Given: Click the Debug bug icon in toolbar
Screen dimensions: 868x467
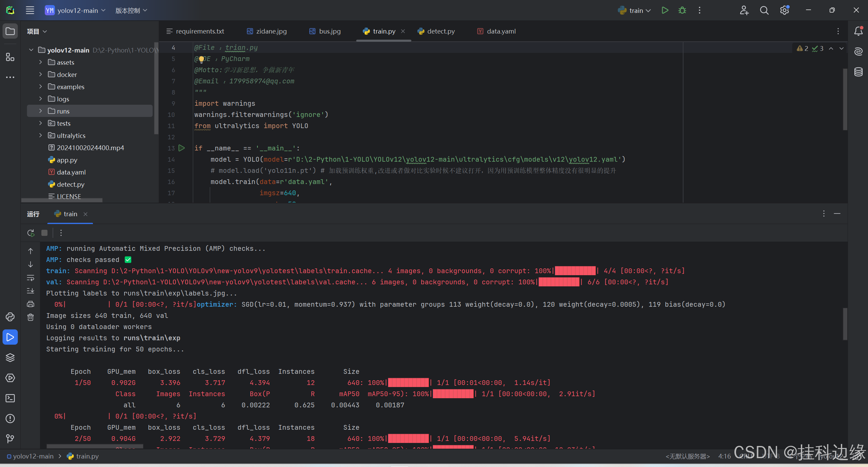Looking at the screenshot, I should click(x=682, y=11).
